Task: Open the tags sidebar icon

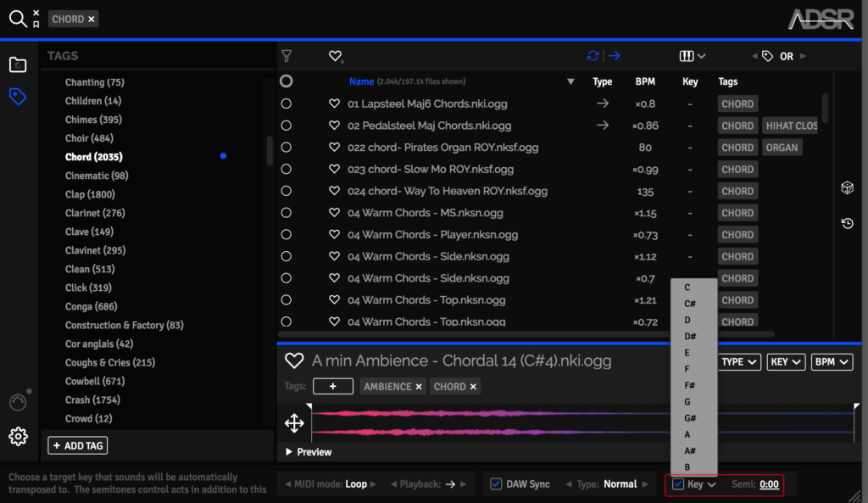Action: [18, 97]
